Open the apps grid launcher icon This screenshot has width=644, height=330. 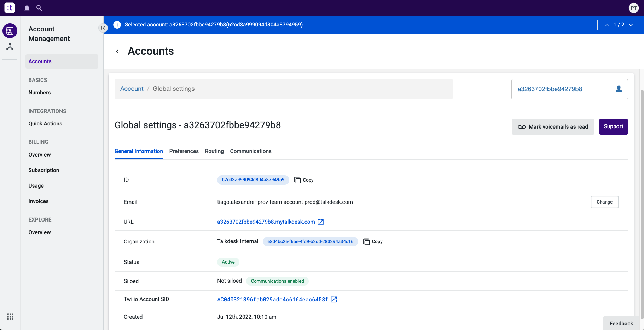(10, 317)
